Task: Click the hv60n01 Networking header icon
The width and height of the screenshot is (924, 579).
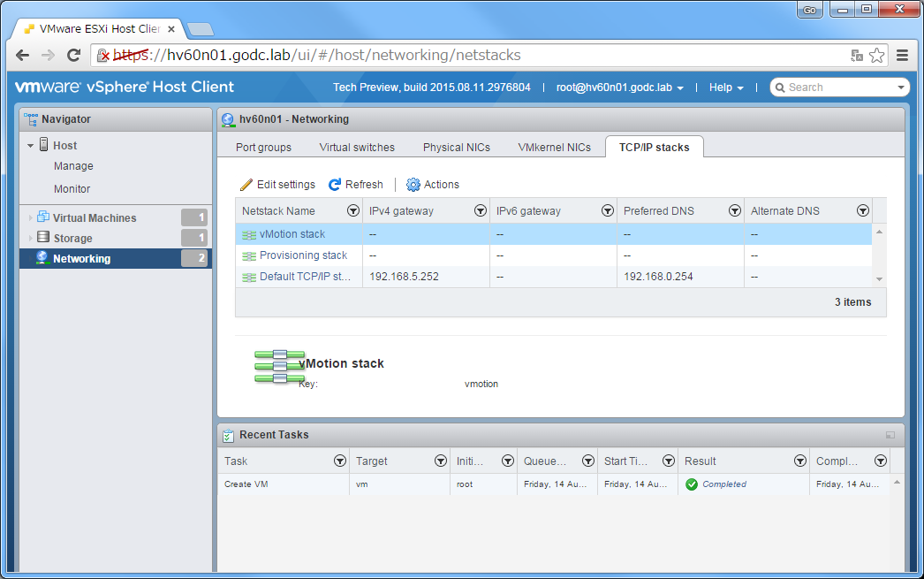Action: coord(227,119)
